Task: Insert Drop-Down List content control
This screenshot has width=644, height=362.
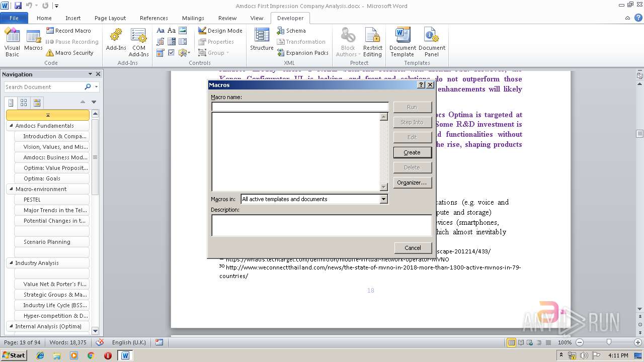Action: 183,42
